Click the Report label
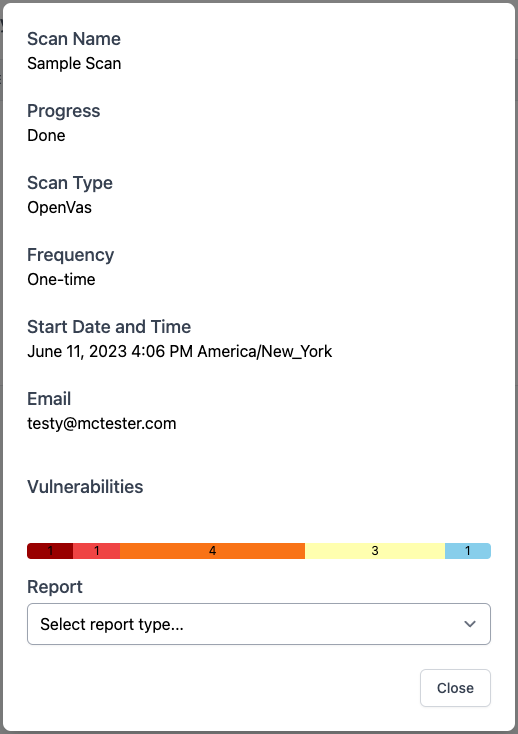The image size is (518, 734). (x=55, y=587)
